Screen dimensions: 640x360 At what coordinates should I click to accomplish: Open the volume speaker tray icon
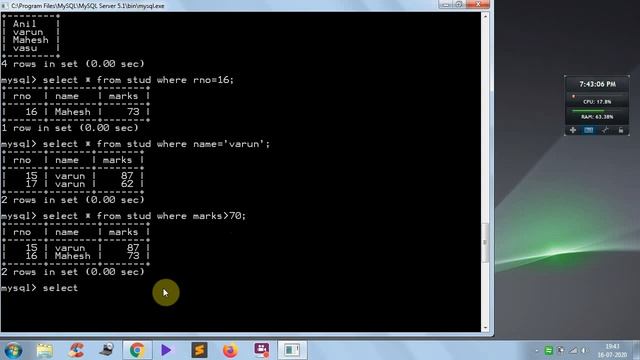click(584, 351)
